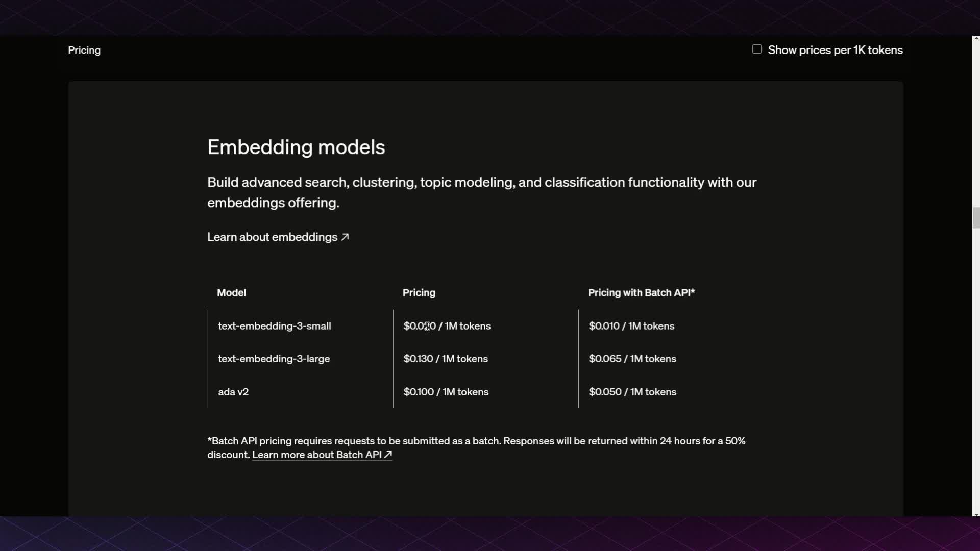This screenshot has width=980, height=551.
Task: Click the $0.010 / 1M tokens price cell
Action: 631,326
